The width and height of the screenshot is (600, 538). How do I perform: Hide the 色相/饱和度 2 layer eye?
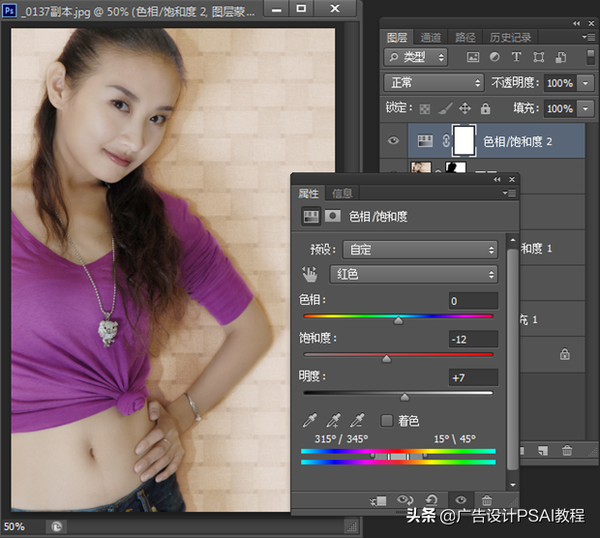394,141
